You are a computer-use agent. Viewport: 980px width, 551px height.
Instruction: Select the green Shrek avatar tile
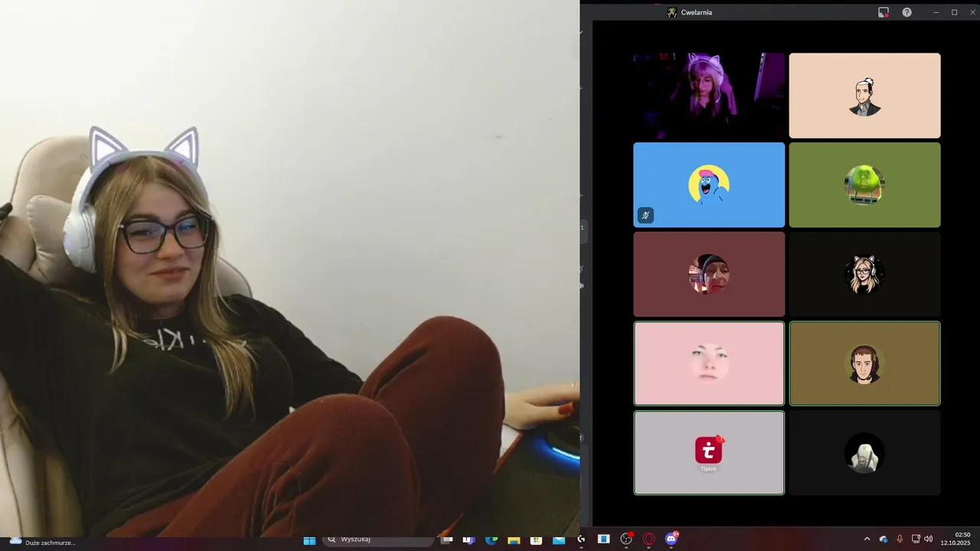point(864,184)
